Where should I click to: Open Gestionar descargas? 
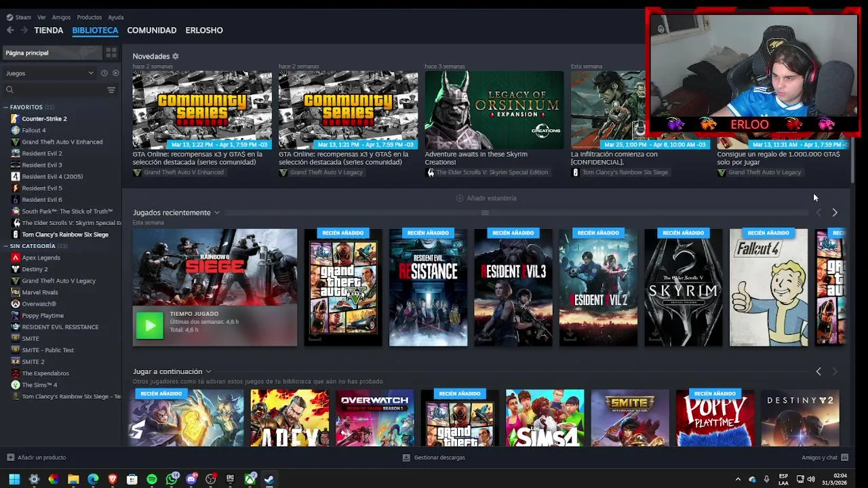[433, 457]
